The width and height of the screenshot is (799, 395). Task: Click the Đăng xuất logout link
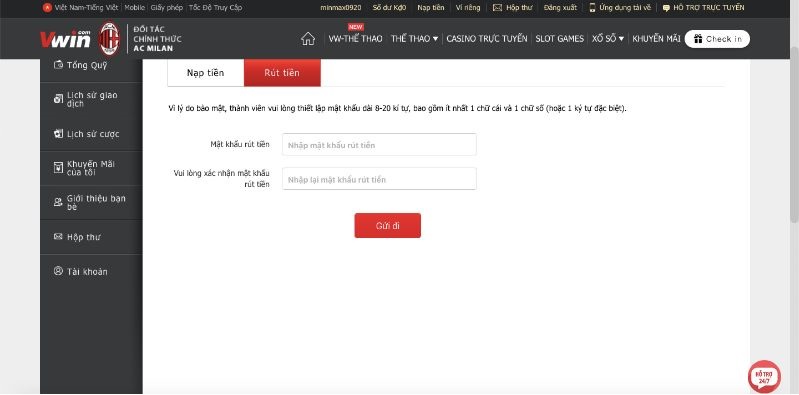pos(560,8)
